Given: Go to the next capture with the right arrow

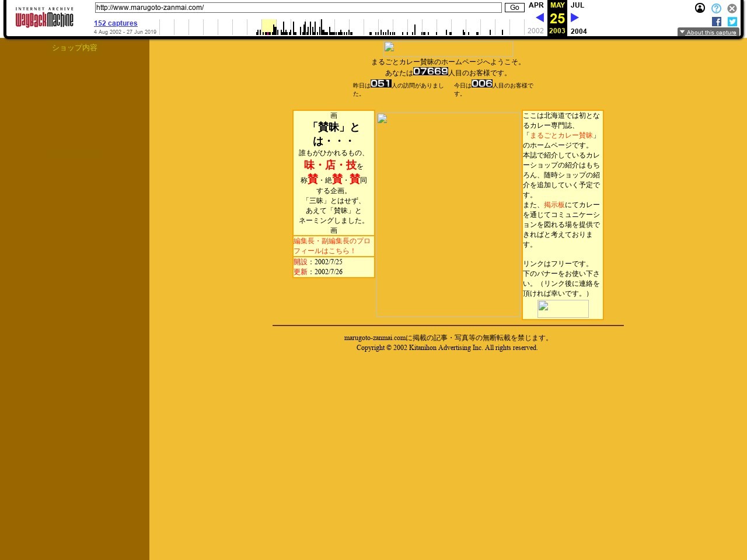Looking at the screenshot, I should 575,17.
